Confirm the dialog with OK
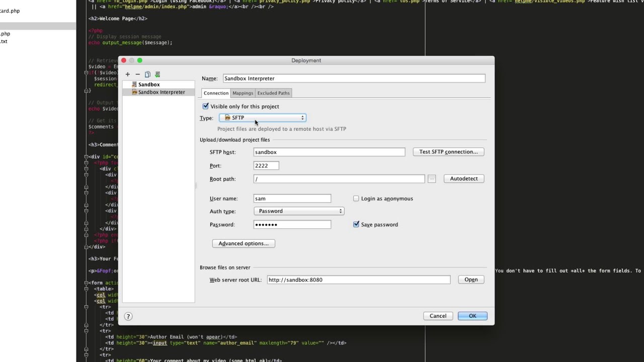 click(x=472, y=316)
